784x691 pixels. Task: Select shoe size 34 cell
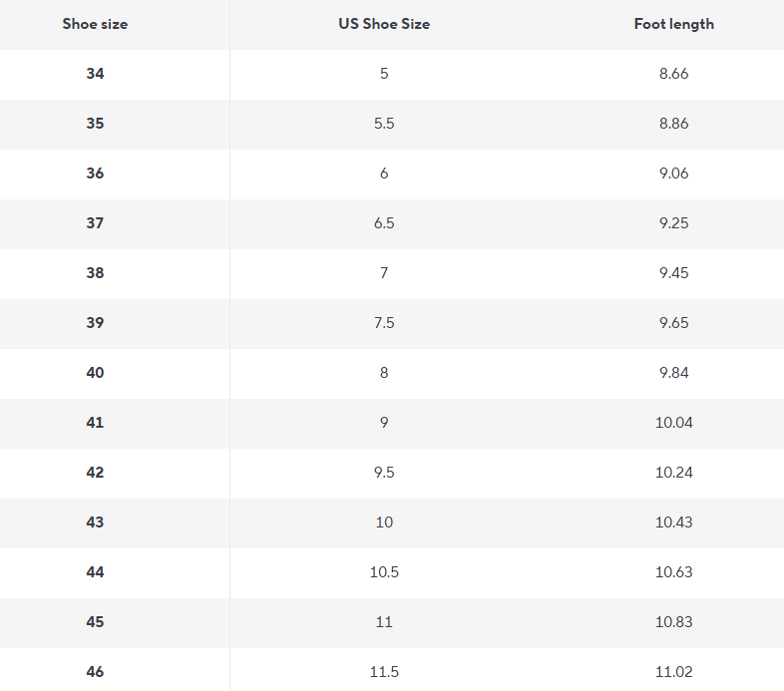(x=95, y=74)
